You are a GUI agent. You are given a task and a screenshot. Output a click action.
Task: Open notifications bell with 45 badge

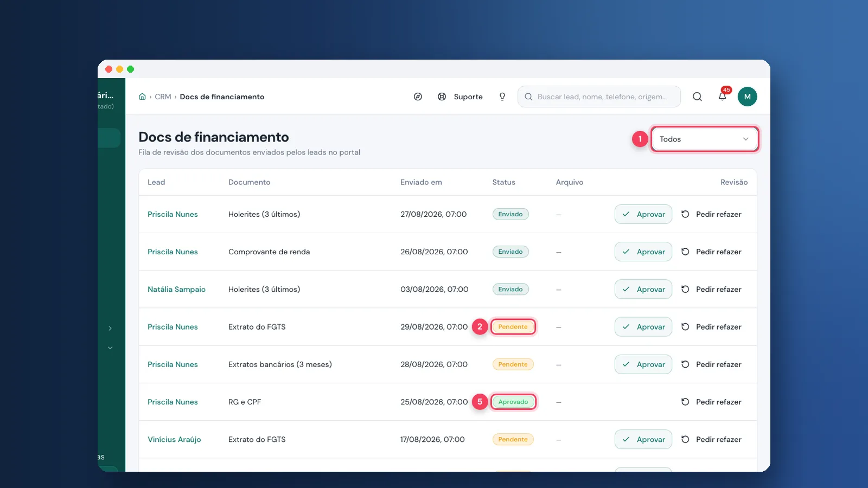pos(723,97)
